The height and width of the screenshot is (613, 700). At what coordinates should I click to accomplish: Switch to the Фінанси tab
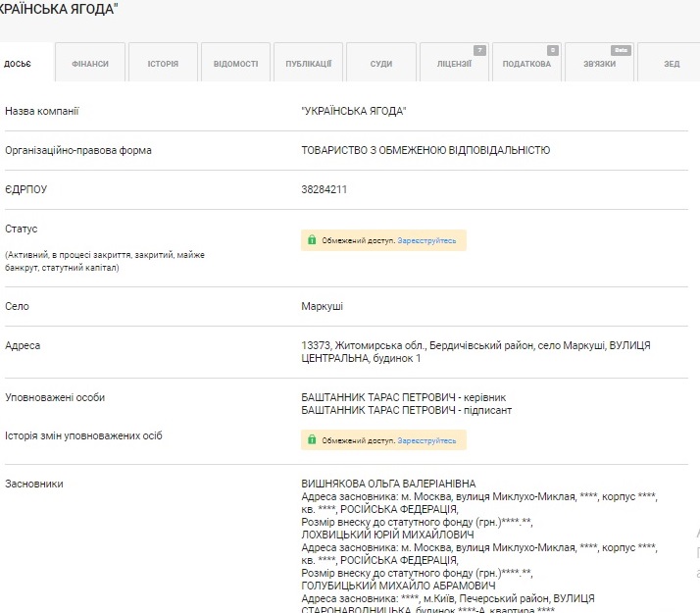coord(90,64)
